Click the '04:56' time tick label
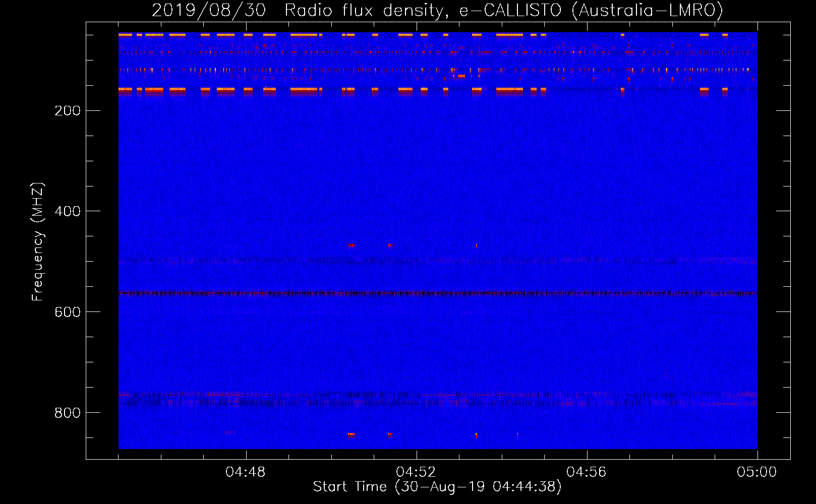This screenshot has height=504, width=816. coord(587,472)
